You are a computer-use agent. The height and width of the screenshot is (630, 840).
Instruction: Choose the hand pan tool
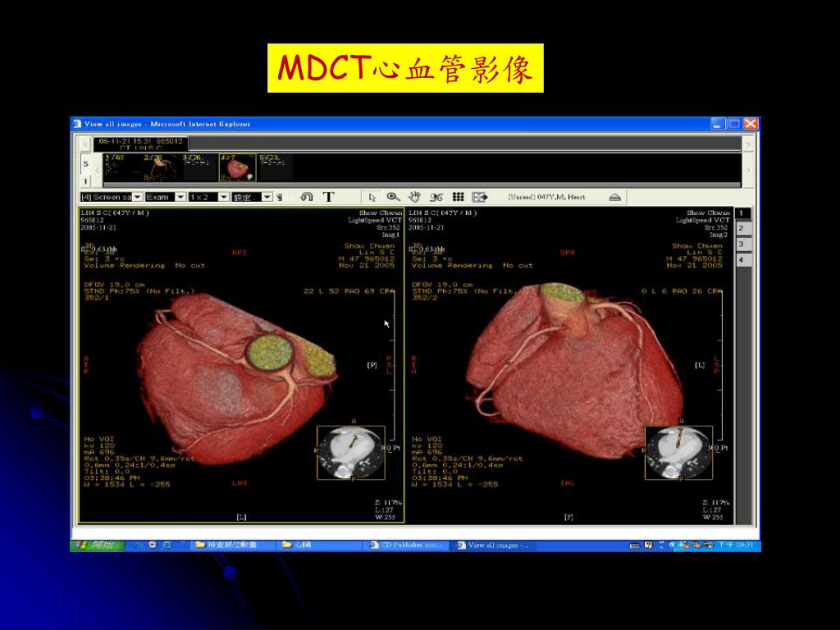pyautogui.click(x=414, y=197)
